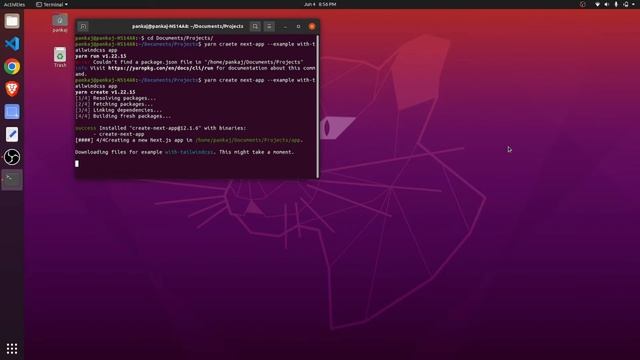Open Files from the dock
Image resolution: width=640 pixels, height=360 pixels.
tap(12, 21)
